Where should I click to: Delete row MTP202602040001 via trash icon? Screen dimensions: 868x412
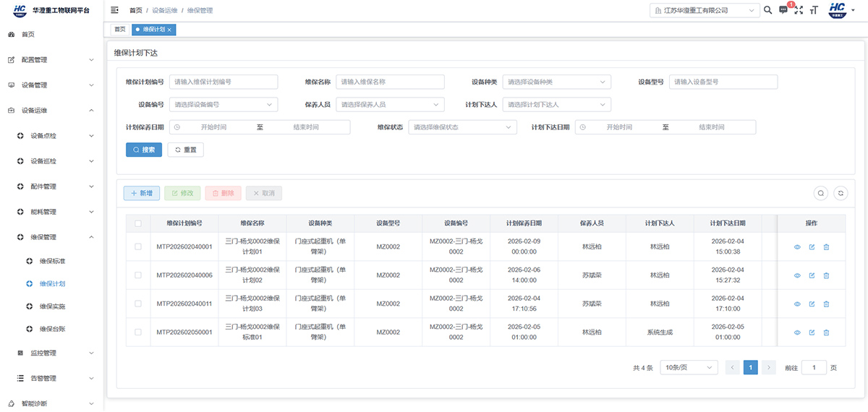click(826, 247)
